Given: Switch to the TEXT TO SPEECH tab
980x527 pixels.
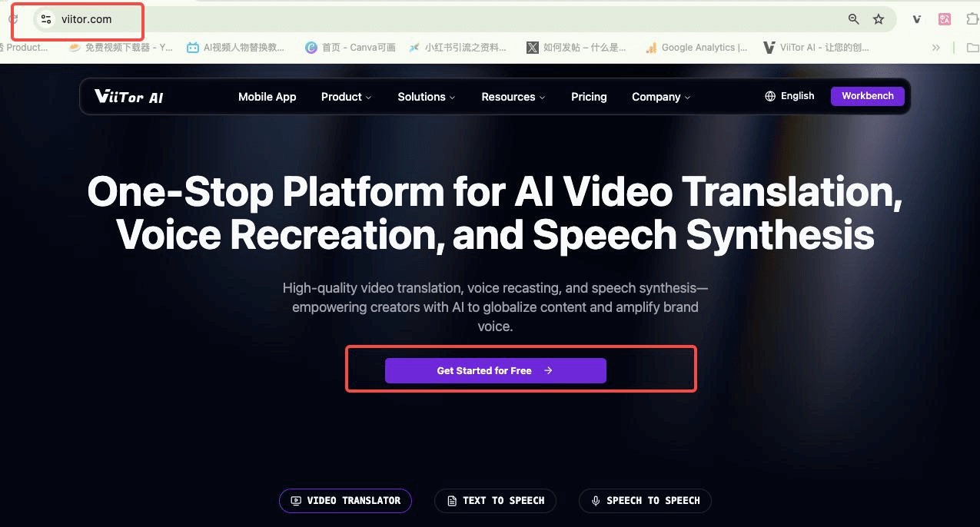Looking at the screenshot, I should (495, 501).
